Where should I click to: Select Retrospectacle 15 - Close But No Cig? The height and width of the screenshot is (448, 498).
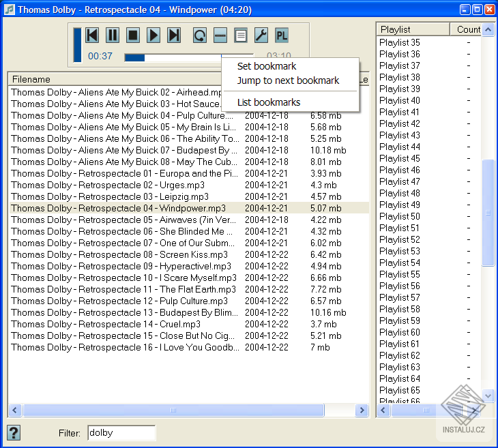(x=189, y=335)
